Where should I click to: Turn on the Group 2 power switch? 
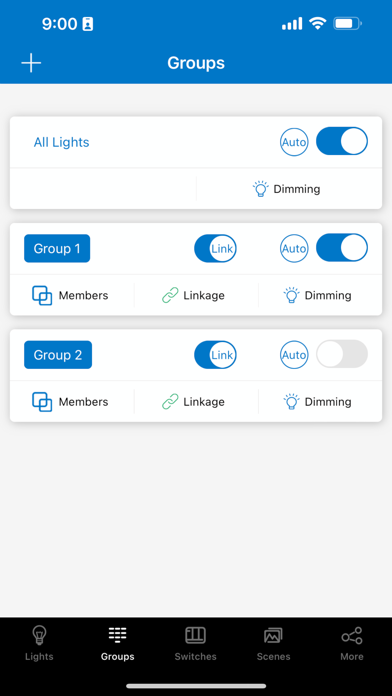[x=342, y=354]
